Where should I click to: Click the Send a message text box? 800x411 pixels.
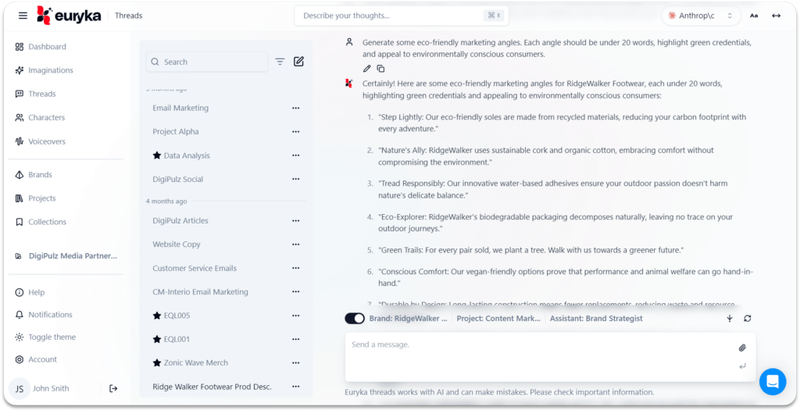(x=551, y=357)
